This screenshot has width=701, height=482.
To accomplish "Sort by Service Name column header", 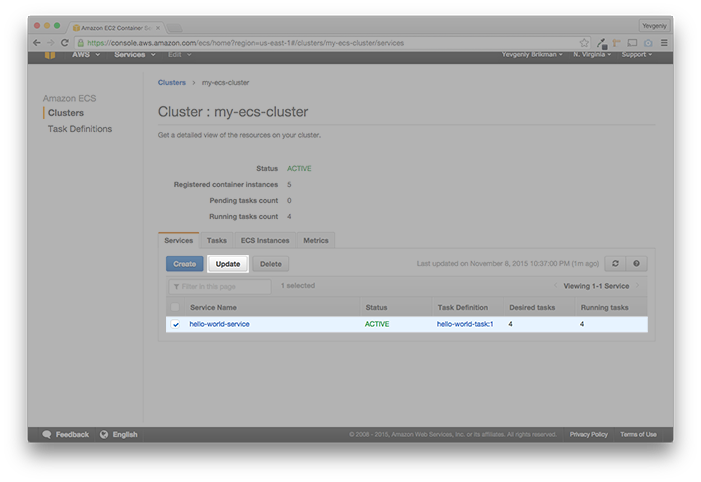I will click(213, 307).
